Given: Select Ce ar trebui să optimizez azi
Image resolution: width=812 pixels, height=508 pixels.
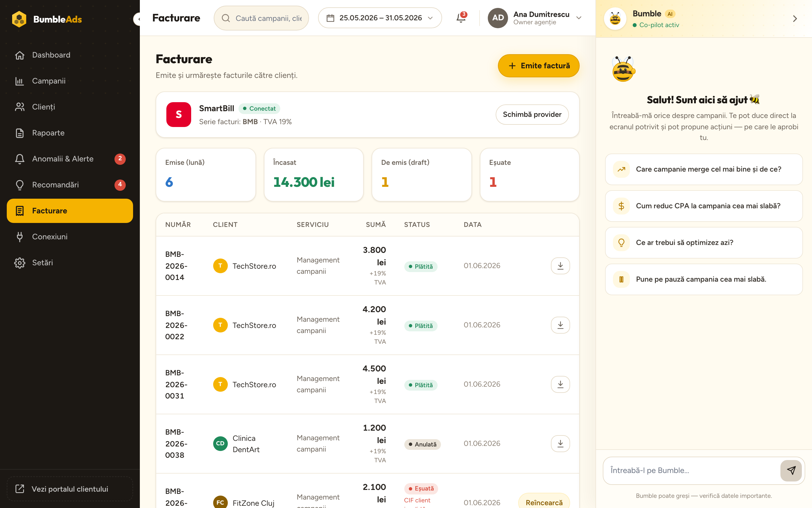Looking at the screenshot, I should (704, 243).
